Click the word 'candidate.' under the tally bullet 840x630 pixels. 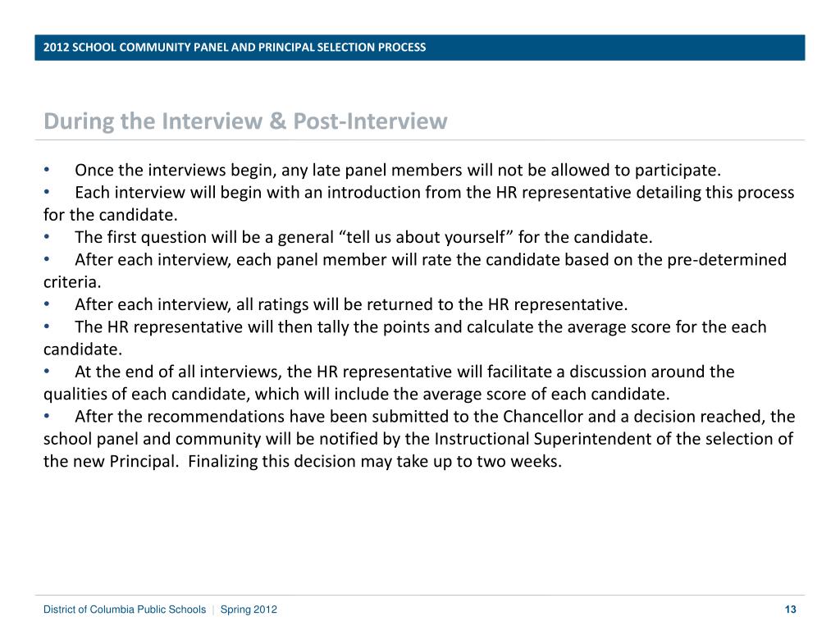point(82,349)
